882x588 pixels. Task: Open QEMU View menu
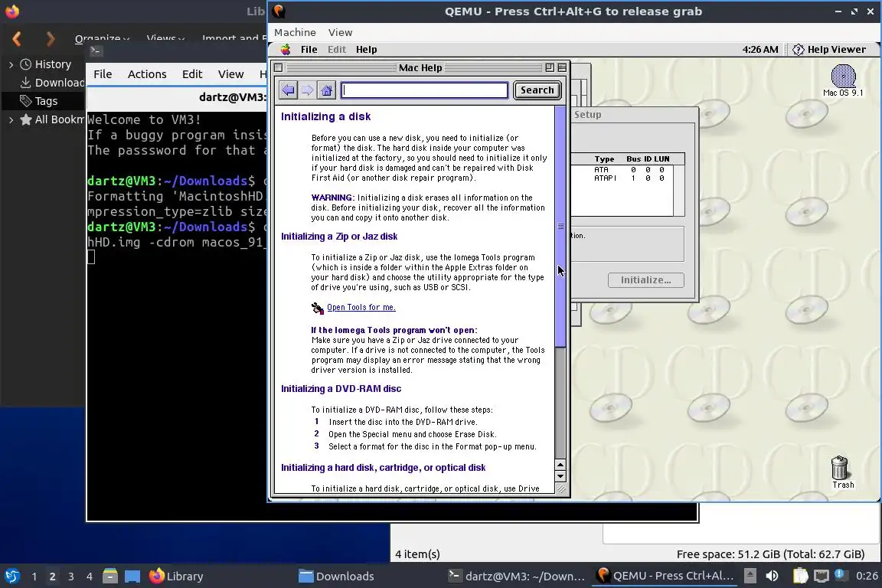click(x=340, y=33)
